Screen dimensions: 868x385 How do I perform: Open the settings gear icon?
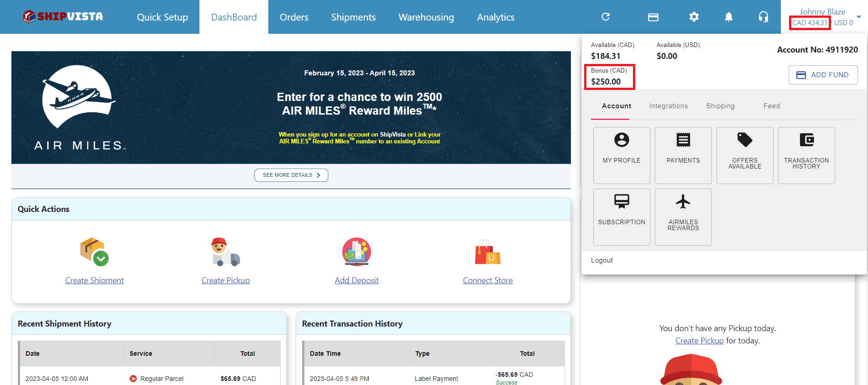(694, 17)
